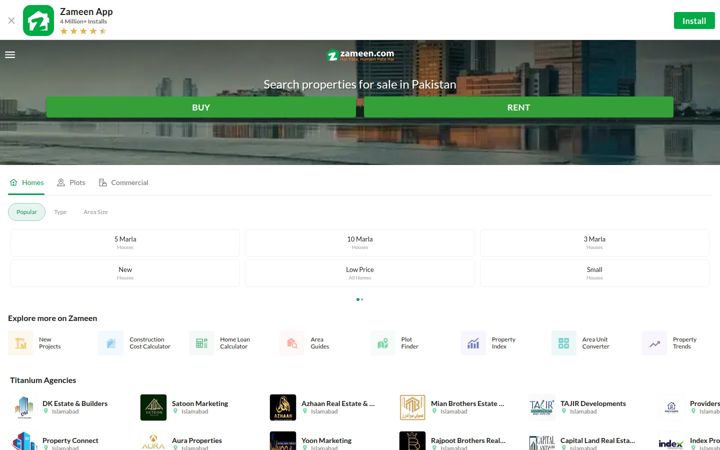720x450 pixels.
Task: Select the Popular filter pill
Action: point(27,212)
